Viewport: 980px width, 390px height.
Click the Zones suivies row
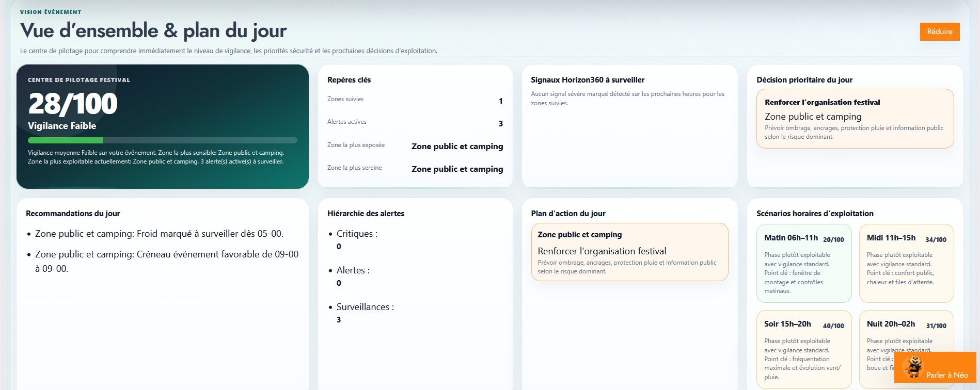coord(415,100)
